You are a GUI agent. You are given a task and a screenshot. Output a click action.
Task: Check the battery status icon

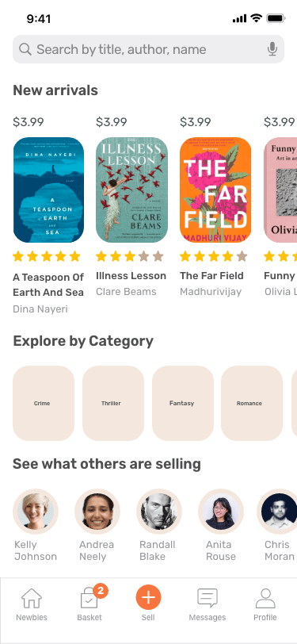pyautogui.click(x=276, y=18)
